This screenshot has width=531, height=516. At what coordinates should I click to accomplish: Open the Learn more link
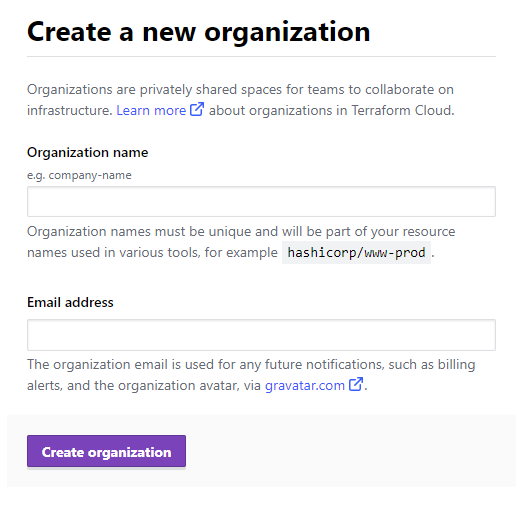[x=151, y=110]
